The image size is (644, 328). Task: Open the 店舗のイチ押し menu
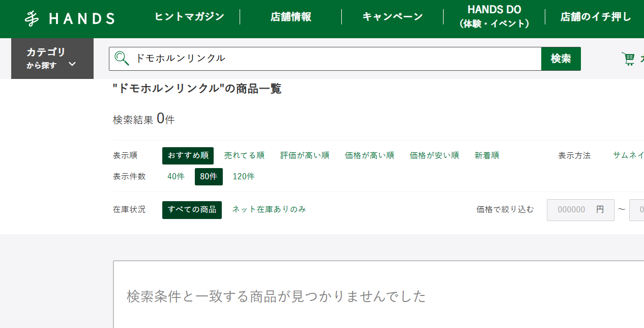click(x=596, y=17)
